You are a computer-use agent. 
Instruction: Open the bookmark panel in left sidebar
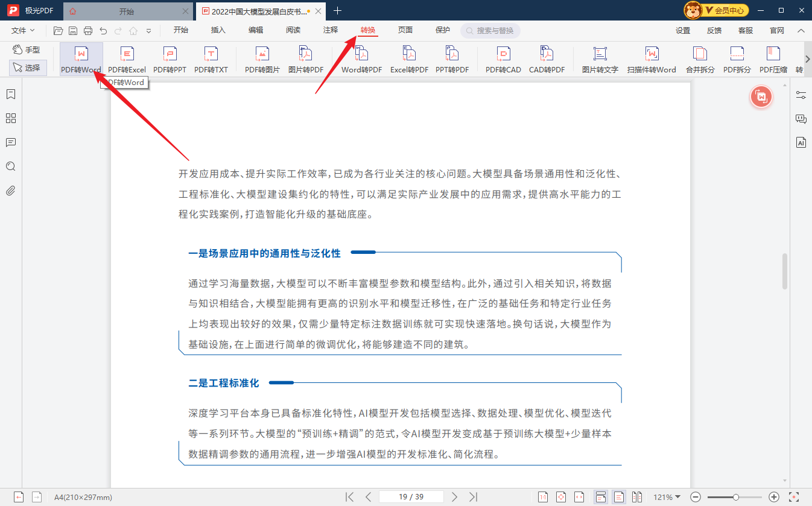[x=10, y=94]
